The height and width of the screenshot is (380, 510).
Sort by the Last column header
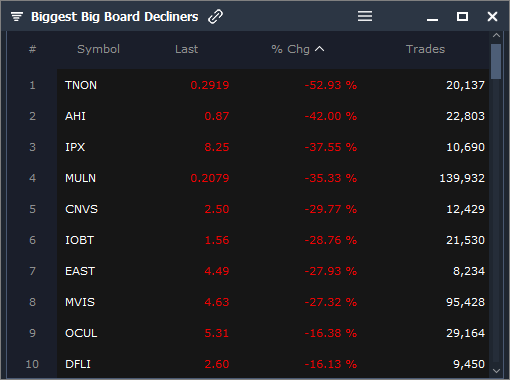[186, 49]
